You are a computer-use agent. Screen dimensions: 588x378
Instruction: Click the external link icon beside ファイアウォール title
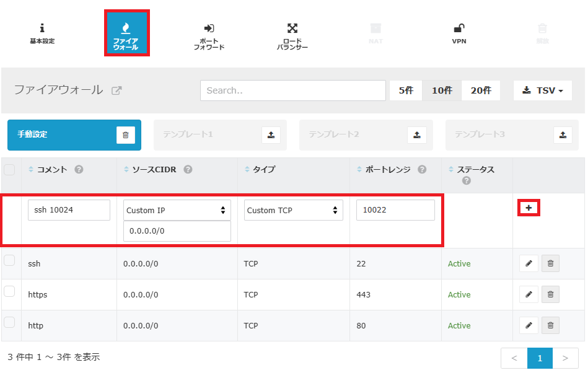(116, 90)
